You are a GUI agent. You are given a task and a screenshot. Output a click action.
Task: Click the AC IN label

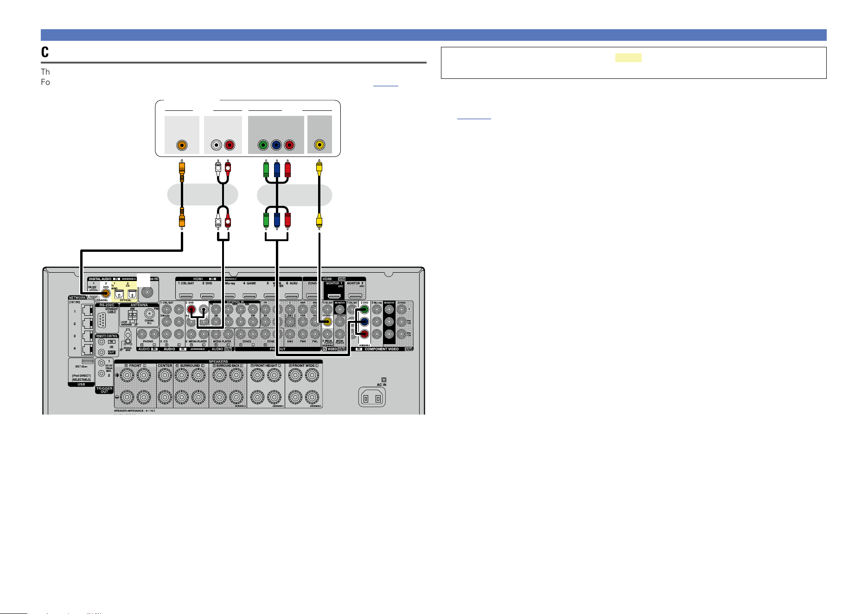pos(382,385)
